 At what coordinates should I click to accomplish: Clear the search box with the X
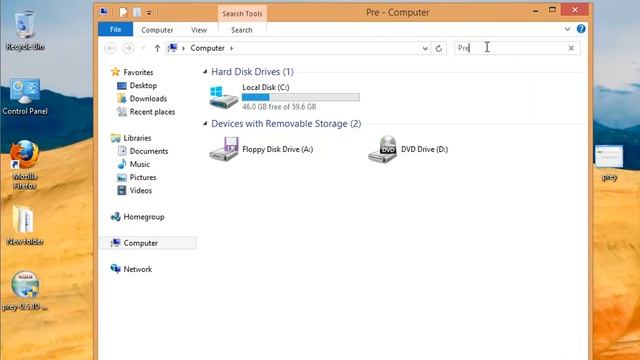point(571,48)
